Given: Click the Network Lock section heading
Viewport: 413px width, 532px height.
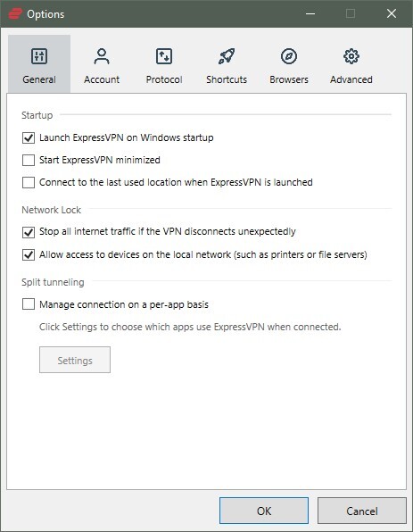Looking at the screenshot, I should [x=52, y=210].
